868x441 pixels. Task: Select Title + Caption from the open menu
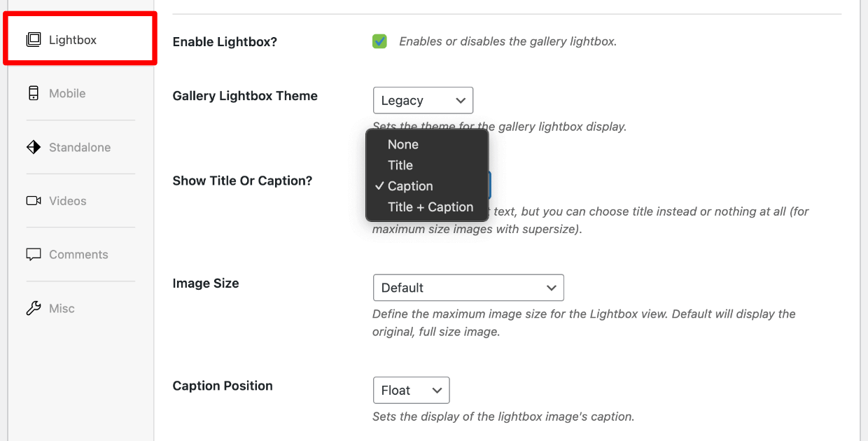[430, 206]
